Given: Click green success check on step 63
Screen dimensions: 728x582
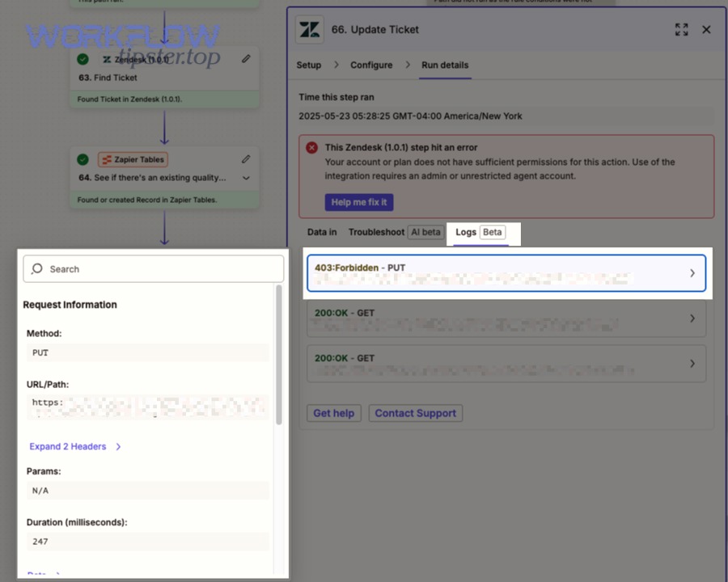Looking at the screenshot, I should point(83,59).
